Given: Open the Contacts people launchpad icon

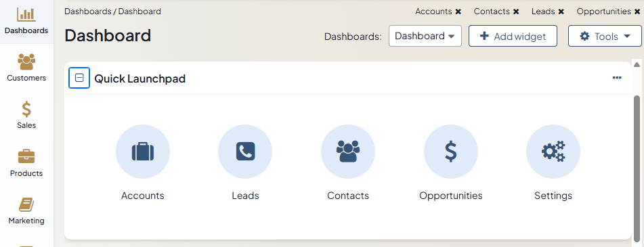Looking at the screenshot, I should (x=348, y=152).
